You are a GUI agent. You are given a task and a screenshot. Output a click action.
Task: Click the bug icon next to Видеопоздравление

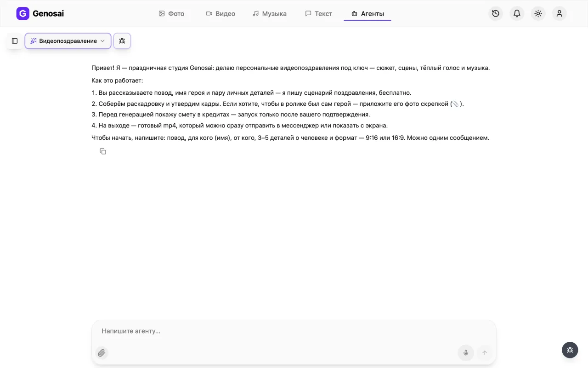(122, 41)
